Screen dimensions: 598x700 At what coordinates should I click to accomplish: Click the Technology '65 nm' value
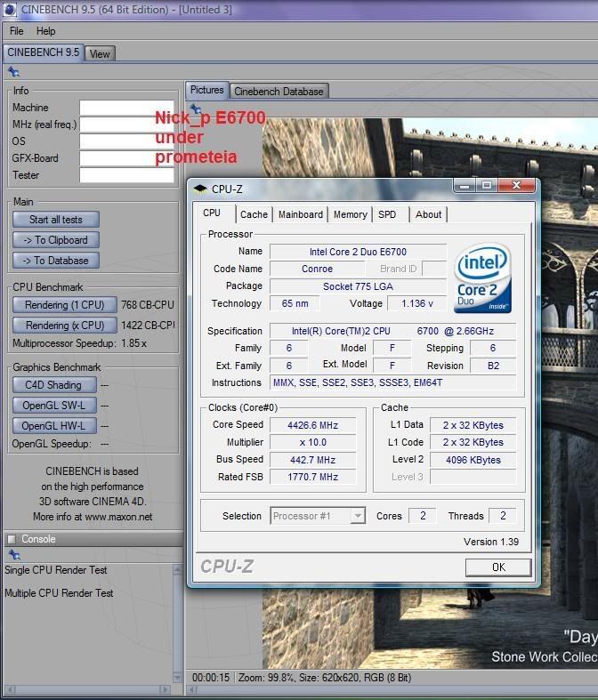click(x=295, y=303)
